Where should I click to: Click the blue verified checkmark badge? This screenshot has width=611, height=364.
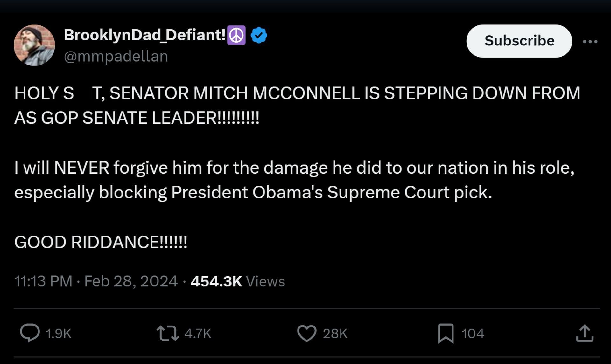[x=259, y=35]
